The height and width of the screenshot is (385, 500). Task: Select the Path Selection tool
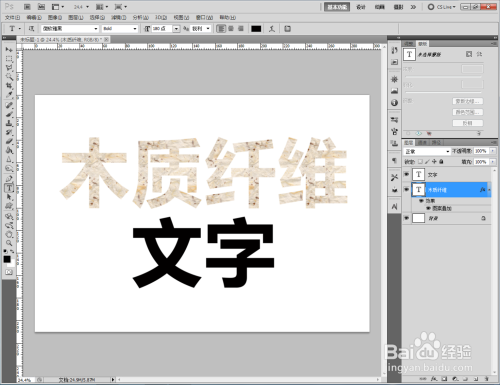click(x=9, y=197)
